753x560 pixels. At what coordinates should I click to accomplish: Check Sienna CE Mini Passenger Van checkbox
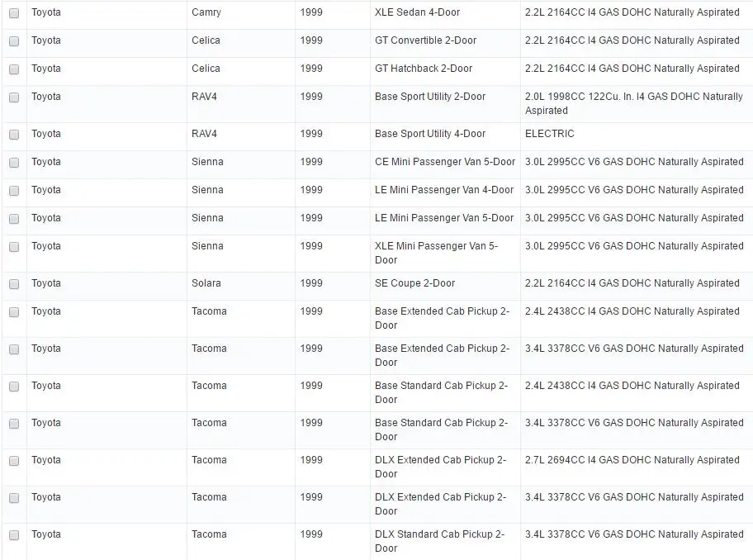click(14, 163)
